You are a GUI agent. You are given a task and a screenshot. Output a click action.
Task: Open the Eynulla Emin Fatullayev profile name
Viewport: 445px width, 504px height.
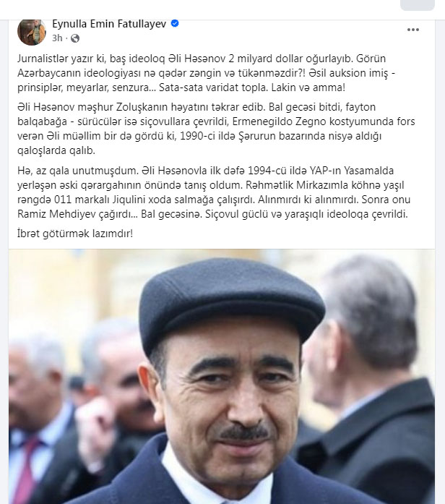109,24
